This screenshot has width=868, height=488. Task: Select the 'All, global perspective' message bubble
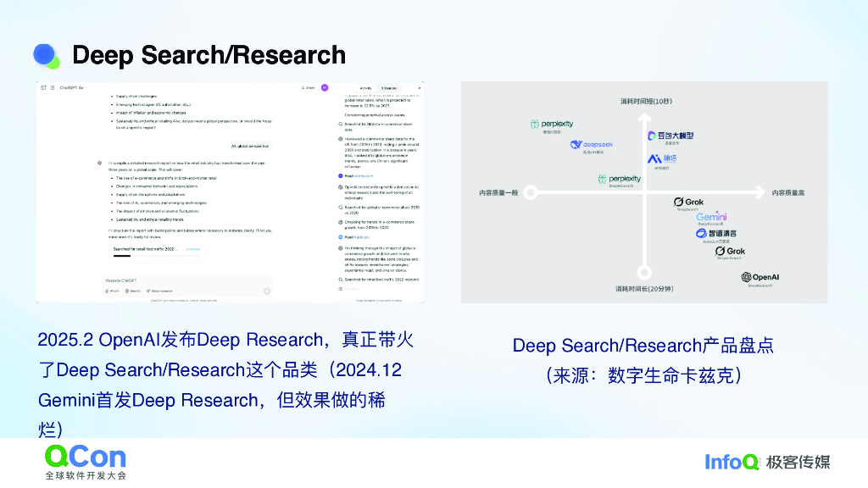tap(250, 146)
